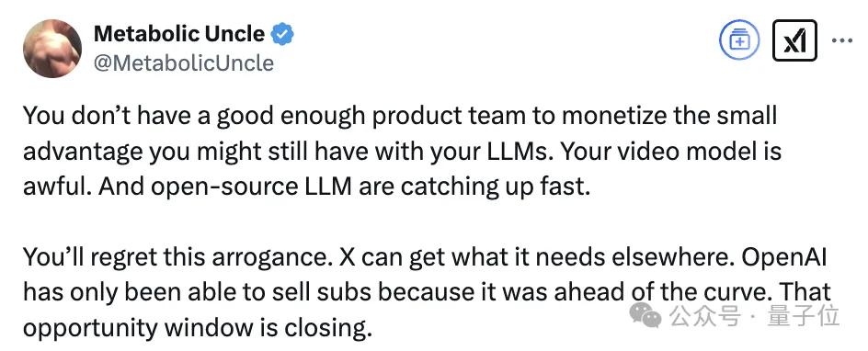This screenshot has height=351, width=868.
Task: Open the Grok xI explain icon
Action: point(795,40)
